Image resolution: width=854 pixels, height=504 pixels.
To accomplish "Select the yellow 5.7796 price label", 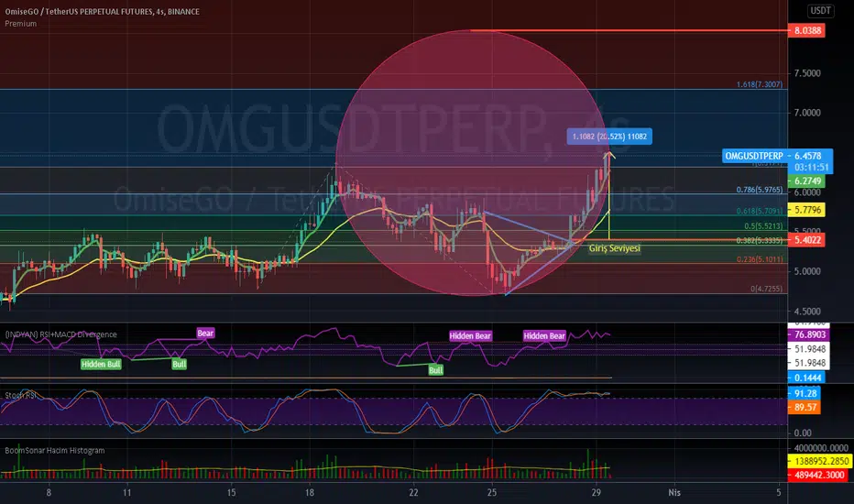I will click(806, 210).
